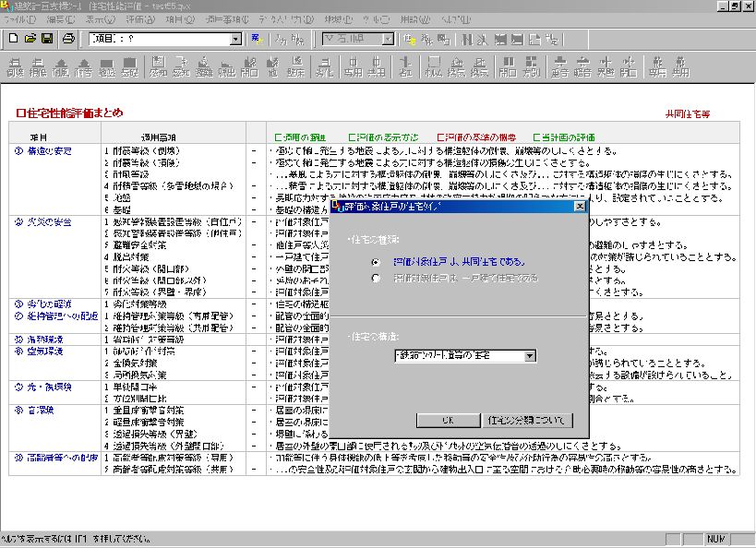Open the 評価(A) menu
The width and height of the screenshot is (756, 548).
tap(141, 19)
